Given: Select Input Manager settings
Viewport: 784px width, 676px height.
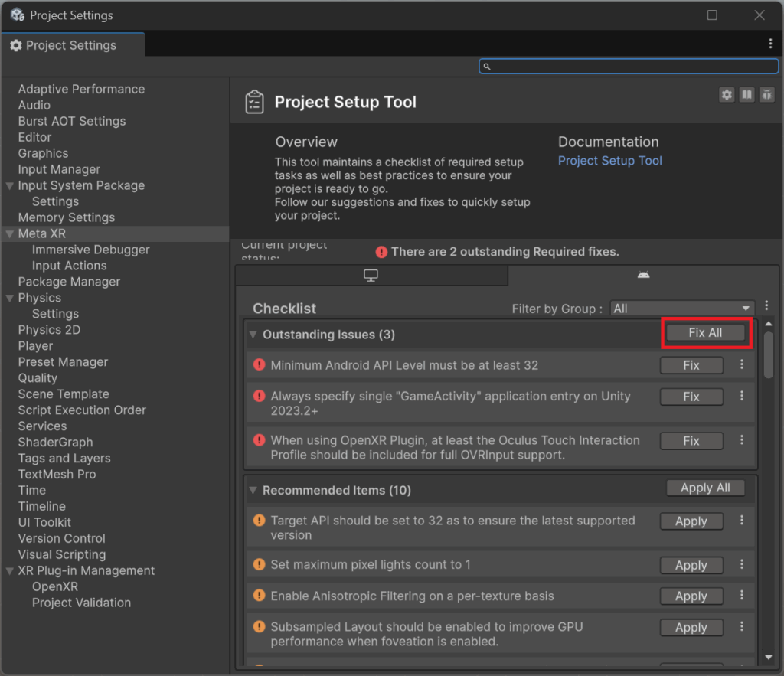Looking at the screenshot, I should pos(59,169).
